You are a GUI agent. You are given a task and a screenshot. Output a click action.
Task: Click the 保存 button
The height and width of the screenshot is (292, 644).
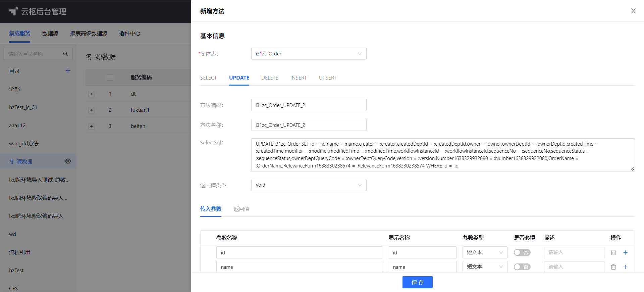[418, 282]
